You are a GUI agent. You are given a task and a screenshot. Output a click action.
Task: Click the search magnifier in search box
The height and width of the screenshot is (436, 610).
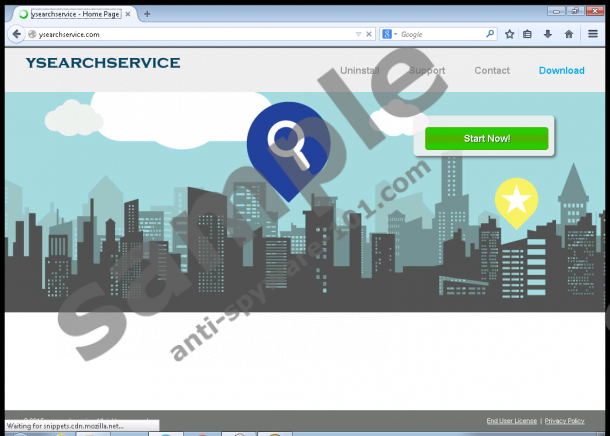point(490,34)
